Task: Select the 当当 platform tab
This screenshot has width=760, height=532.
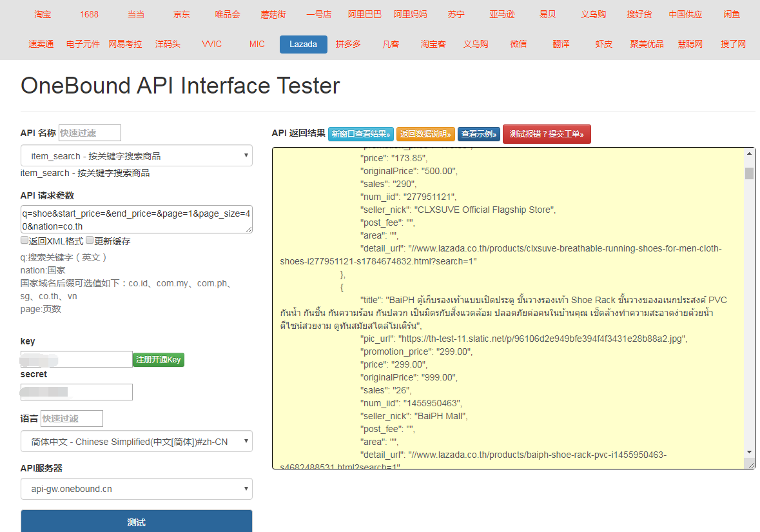Action: coord(136,15)
